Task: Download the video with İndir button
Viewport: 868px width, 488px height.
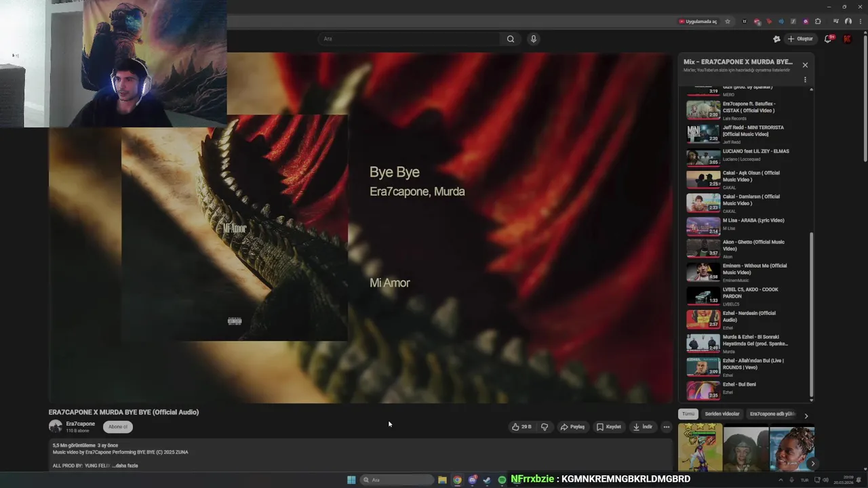Action: click(642, 427)
